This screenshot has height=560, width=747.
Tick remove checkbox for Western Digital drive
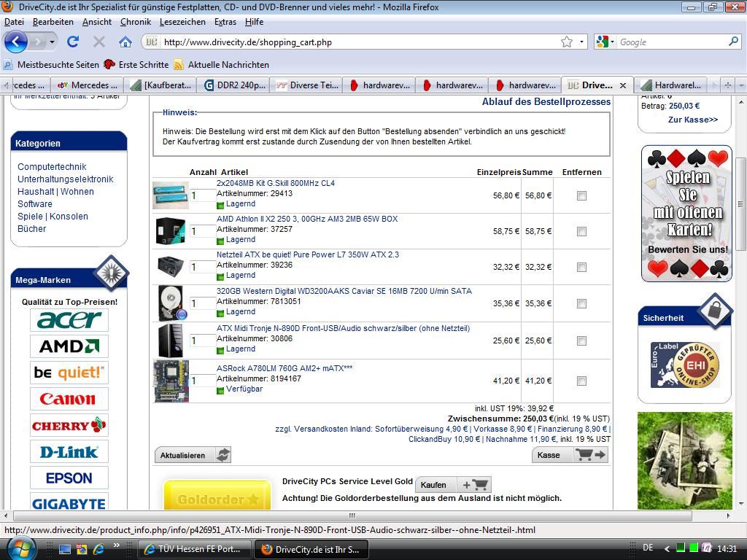pos(581,303)
